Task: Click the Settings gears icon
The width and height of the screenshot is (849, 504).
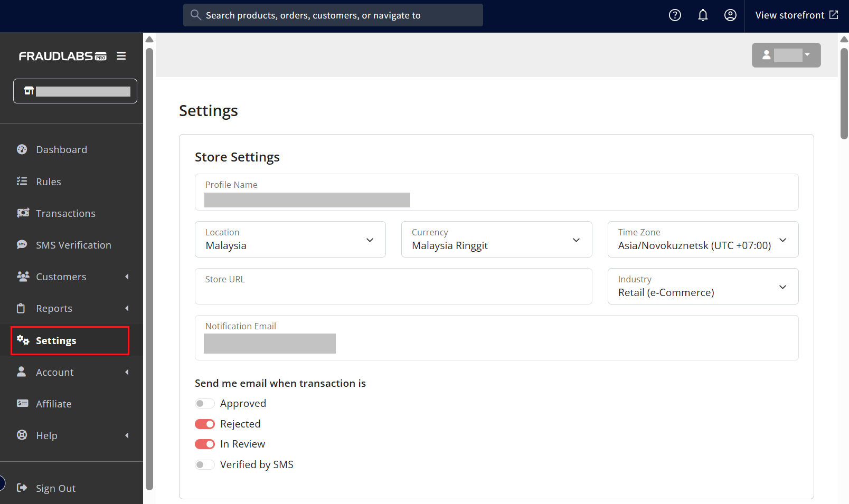Action: click(23, 340)
